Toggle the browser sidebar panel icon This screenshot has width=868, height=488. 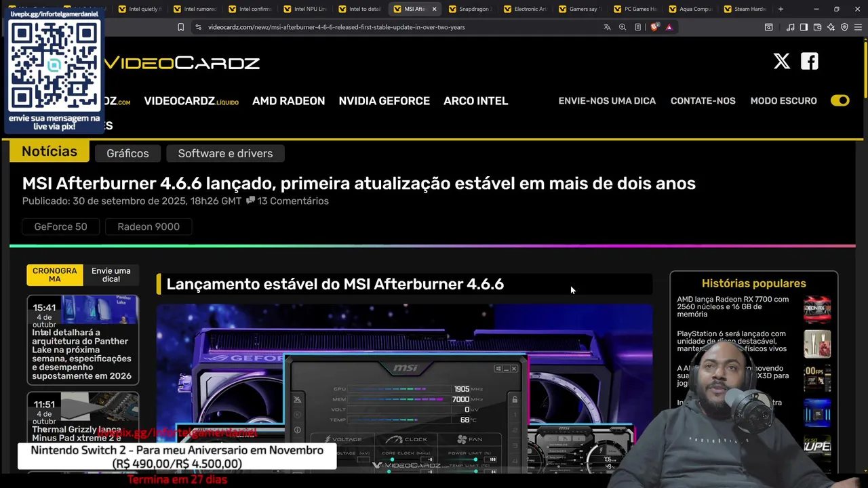(x=804, y=27)
